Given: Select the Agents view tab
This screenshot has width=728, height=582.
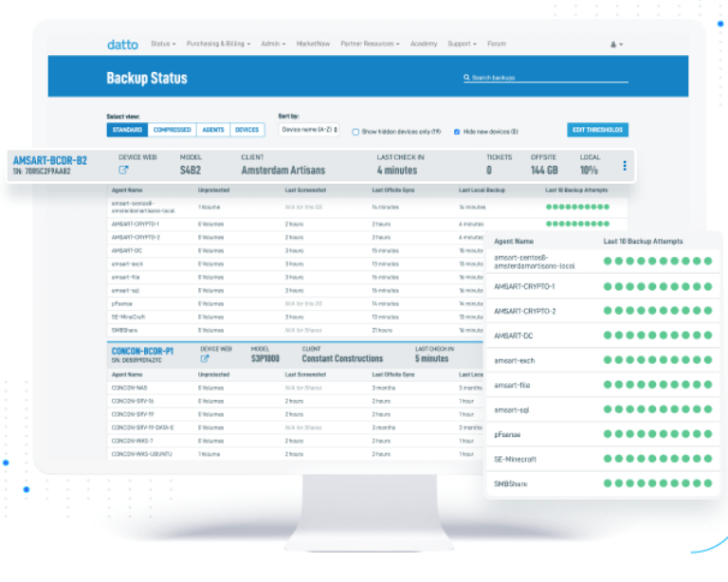Looking at the screenshot, I should [213, 130].
